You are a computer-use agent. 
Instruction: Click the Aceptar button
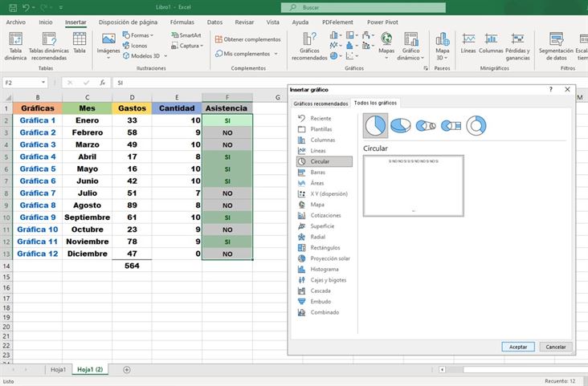click(518, 347)
